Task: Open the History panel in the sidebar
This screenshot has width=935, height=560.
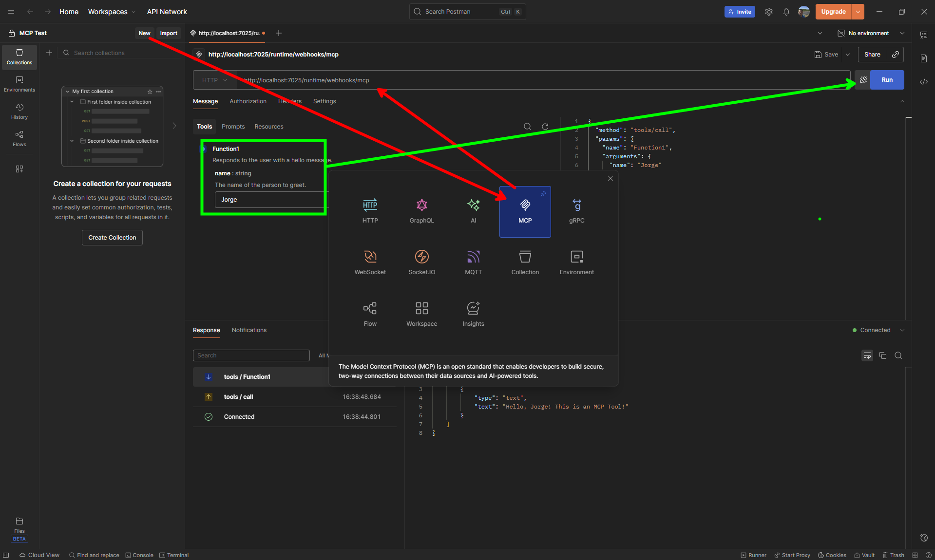Action: (19, 111)
